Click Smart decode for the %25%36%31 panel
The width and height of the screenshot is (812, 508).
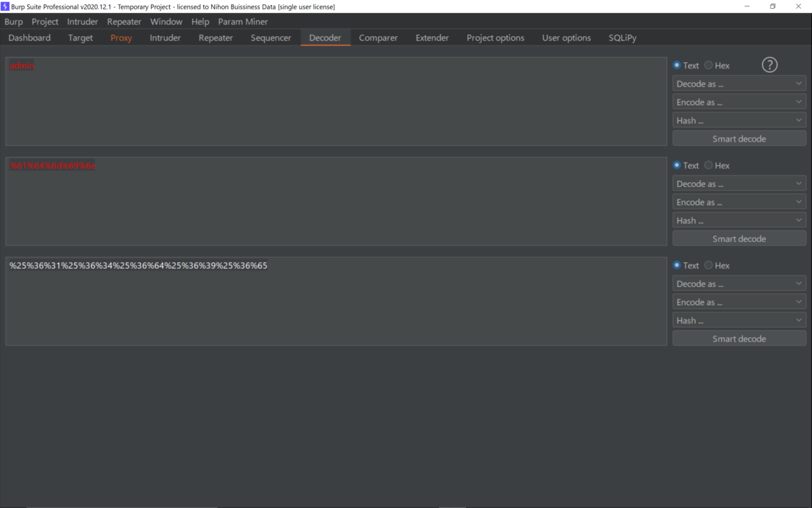coord(739,339)
